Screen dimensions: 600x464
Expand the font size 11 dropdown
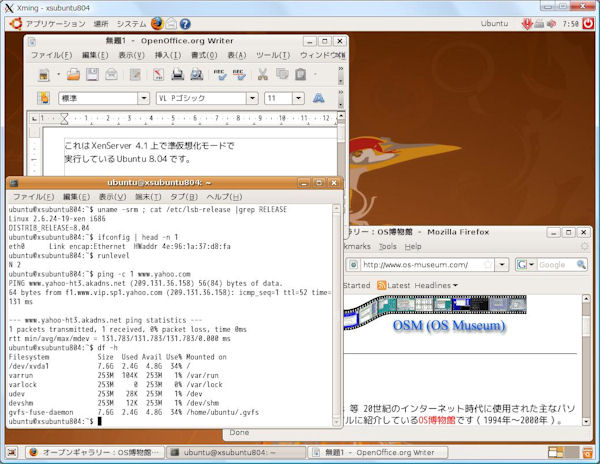(298, 98)
